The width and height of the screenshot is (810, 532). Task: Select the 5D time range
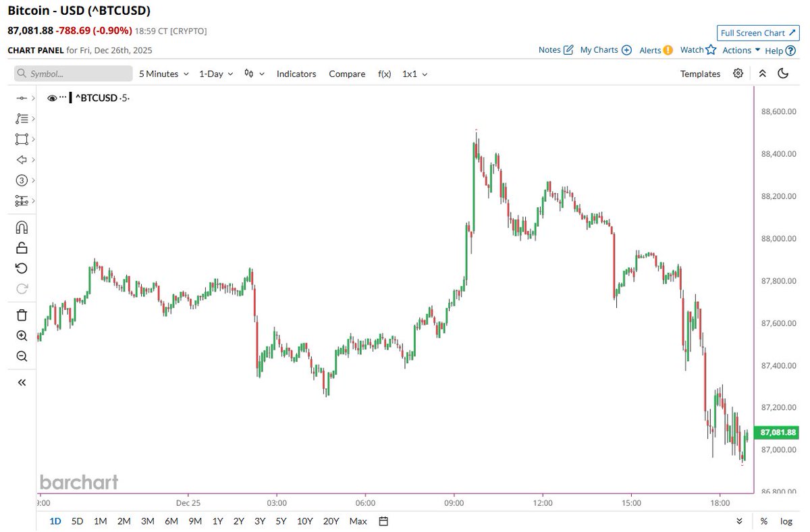click(x=77, y=521)
